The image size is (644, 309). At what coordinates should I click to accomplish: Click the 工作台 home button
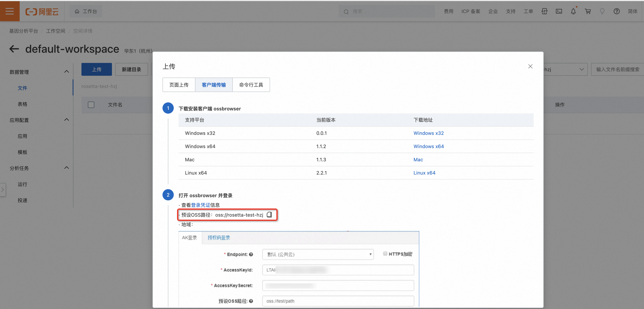pos(86,11)
